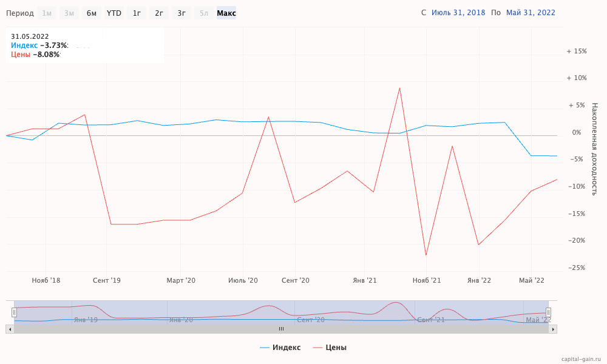Viewport: 607px width, 364px height.
Task: Toggle the Индекс series in legend
Action: pos(280,348)
